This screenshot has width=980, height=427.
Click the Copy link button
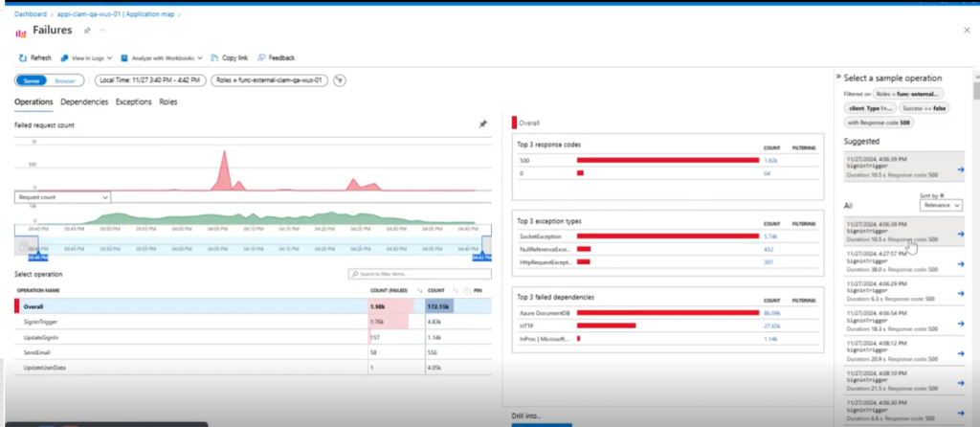tap(230, 57)
